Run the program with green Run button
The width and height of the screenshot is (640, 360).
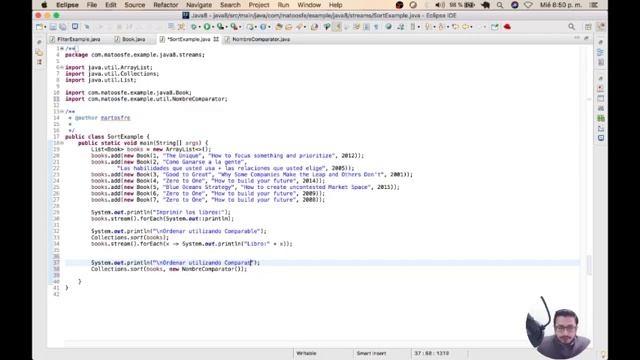pos(207,27)
